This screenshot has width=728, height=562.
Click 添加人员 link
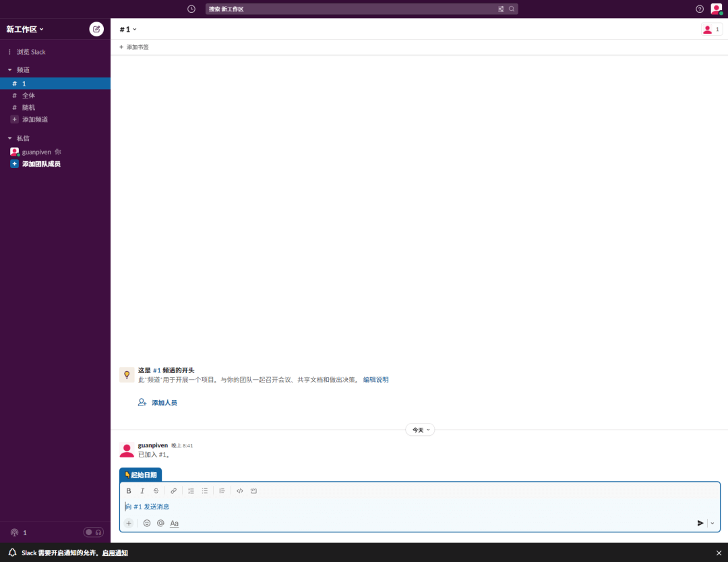(x=157, y=403)
